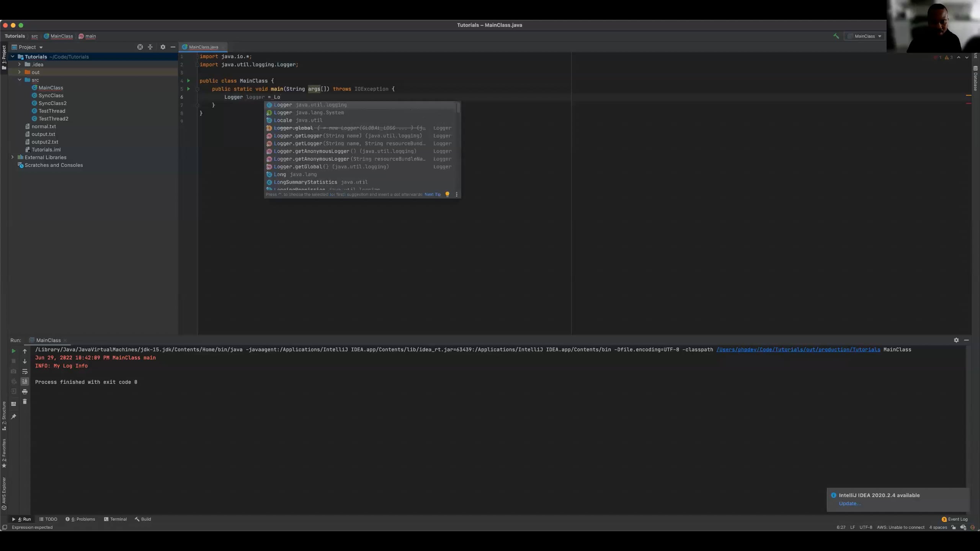Image resolution: width=980 pixels, height=551 pixels.
Task: Open the Project tool window settings gear
Action: [163, 47]
